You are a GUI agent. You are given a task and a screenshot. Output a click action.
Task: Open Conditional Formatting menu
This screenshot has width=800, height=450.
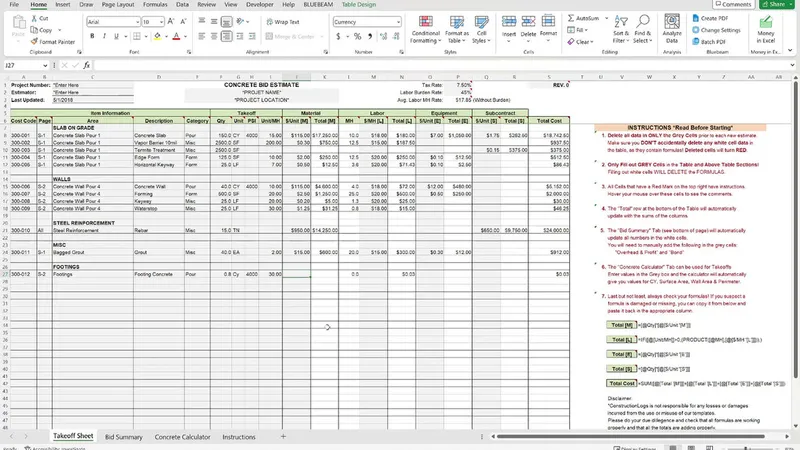(426, 29)
